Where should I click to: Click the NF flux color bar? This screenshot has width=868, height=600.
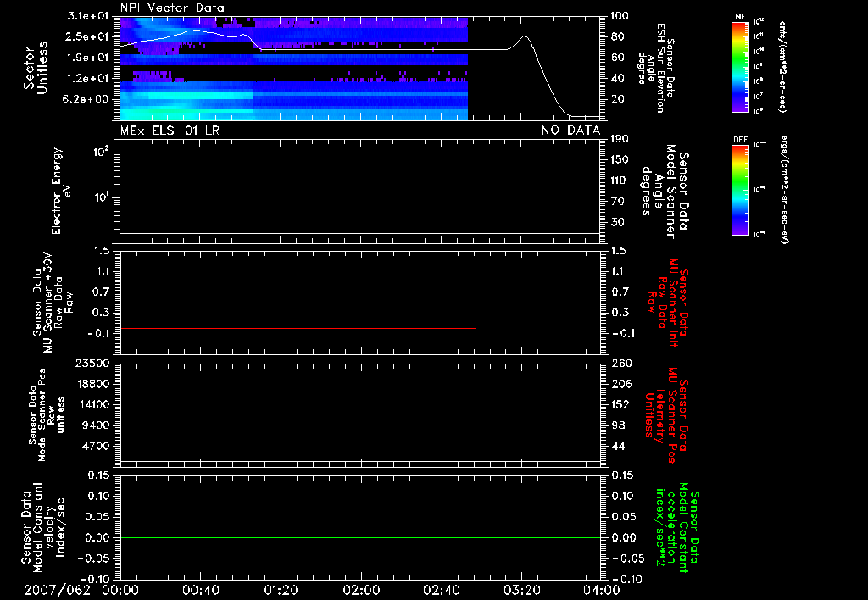(x=740, y=66)
